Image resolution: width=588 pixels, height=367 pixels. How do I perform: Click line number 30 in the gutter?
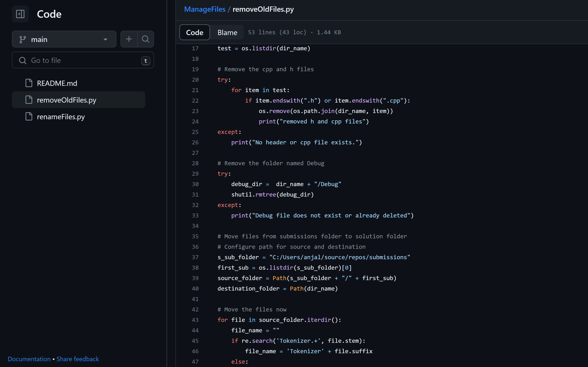click(x=195, y=184)
